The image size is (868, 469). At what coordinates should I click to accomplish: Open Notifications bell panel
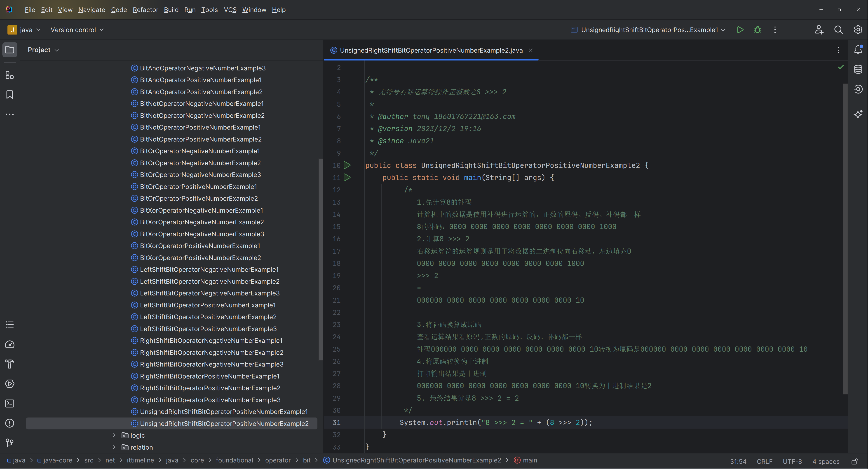pyautogui.click(x=858, y=50)
